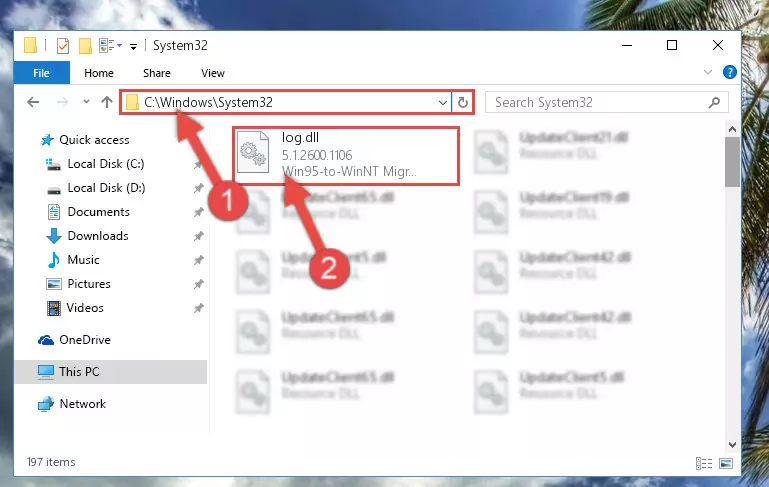769x487 pixels.
Task: Expand the ribbon with the chevron
Action: tap(708, 72)
